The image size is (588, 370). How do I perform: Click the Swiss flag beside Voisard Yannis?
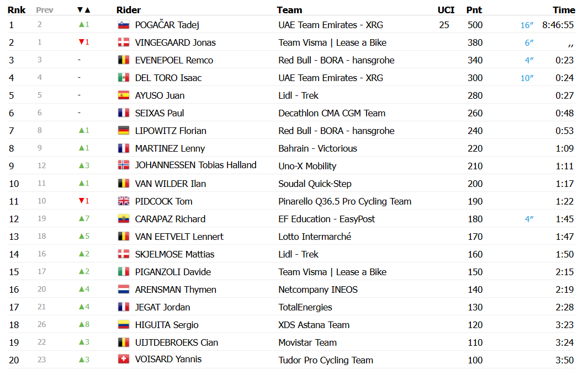coord(123,359)
